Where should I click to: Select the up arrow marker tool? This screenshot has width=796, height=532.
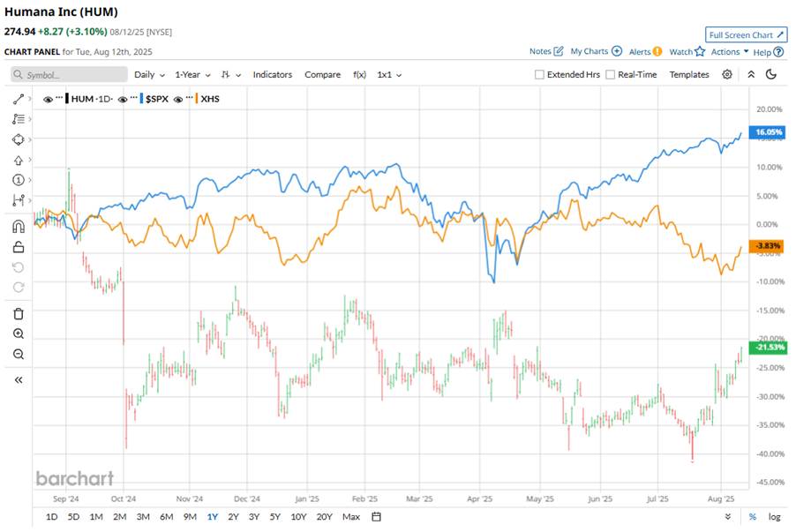tap(19, 160)
